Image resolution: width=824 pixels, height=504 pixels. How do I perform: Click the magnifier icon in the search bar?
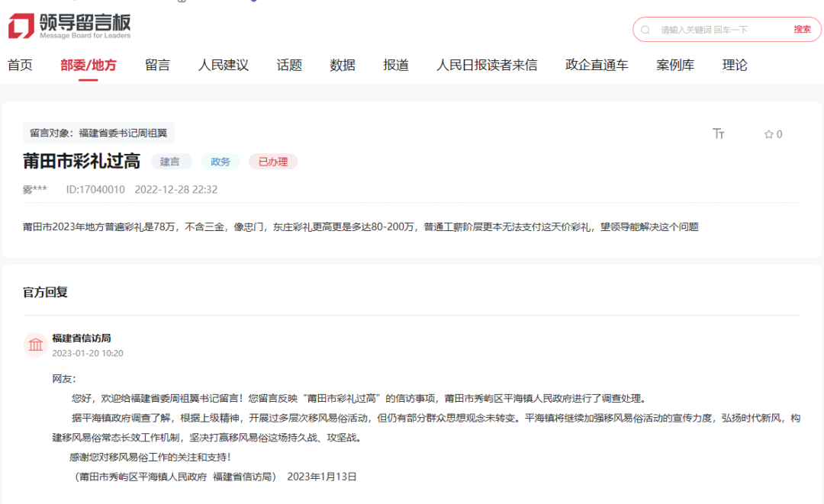point(645,29)
